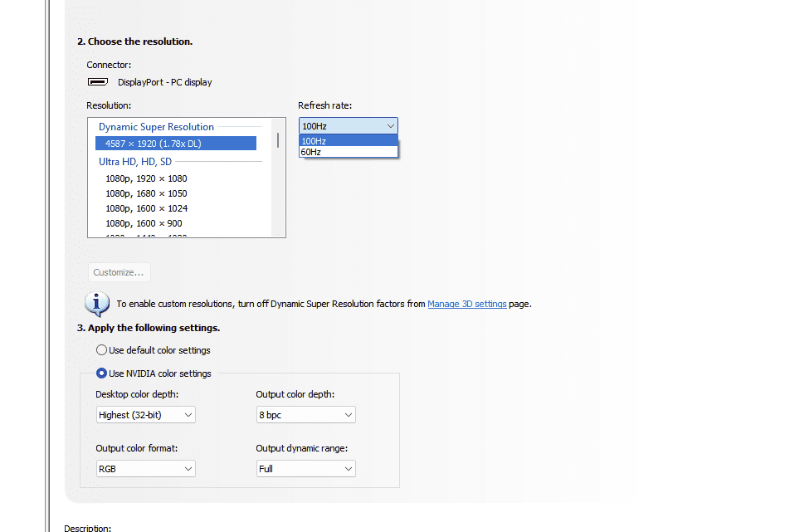
Task: Click the Customize... button
Action: click(119, 272)
